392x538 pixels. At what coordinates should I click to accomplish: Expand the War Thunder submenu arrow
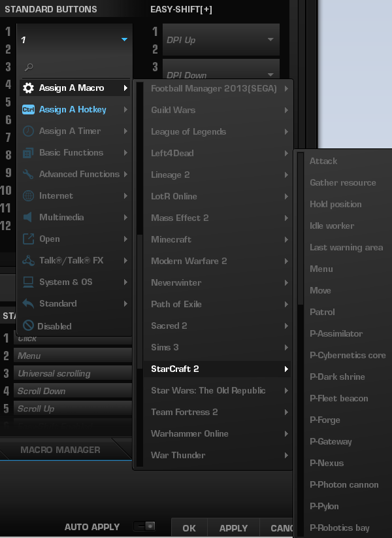tap(286, 456)
